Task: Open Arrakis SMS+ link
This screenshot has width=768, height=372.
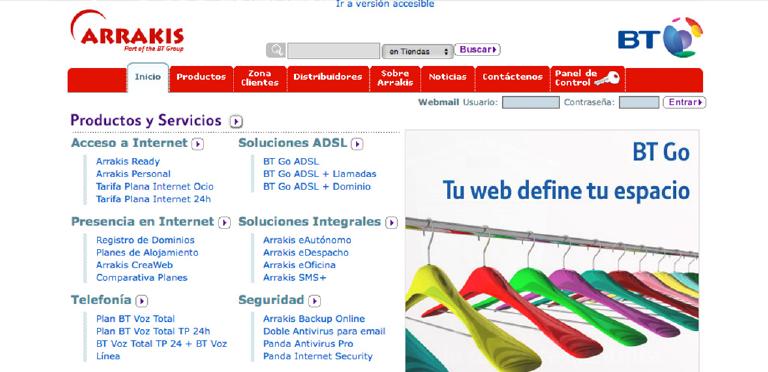Action: tap(294, 278)
